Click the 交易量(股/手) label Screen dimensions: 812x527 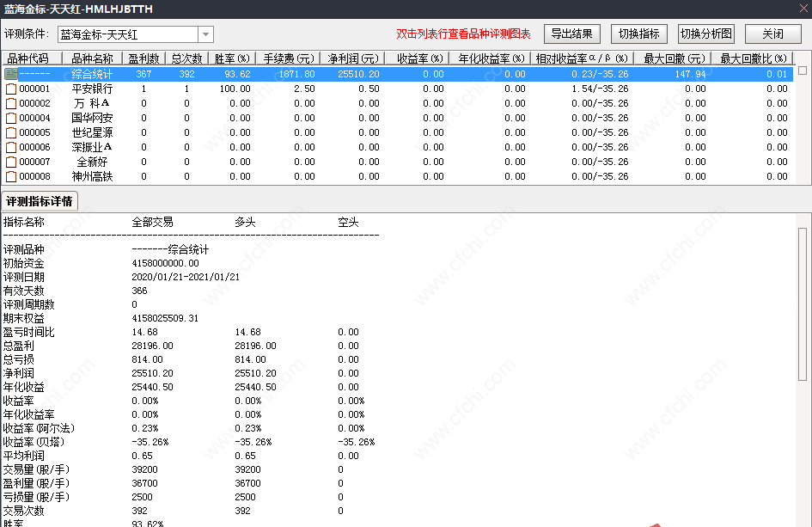pos(36,469)
